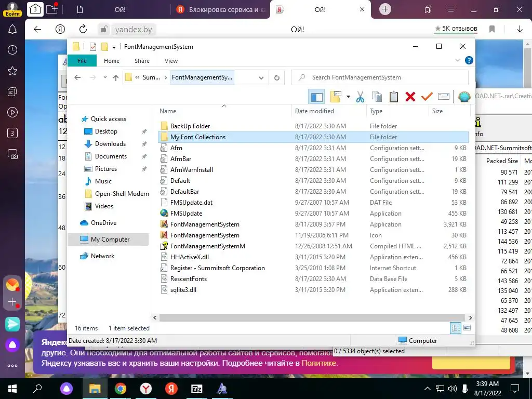Open Google Chrome from the taskbar
Image resolution: width=532 pixels, height=399 pixels.
[x=120, y=389]
